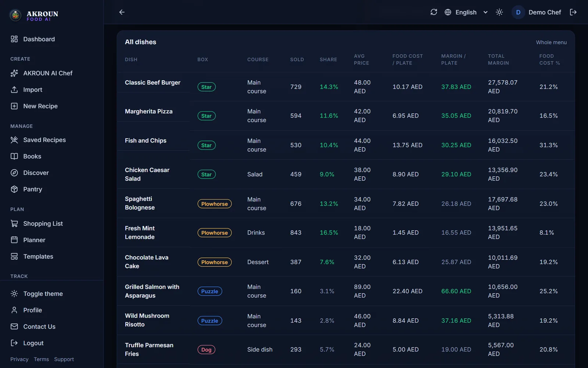The width and height of the screenshot is (588, 368).
Task: Select the Margherita Pizza dish name
Action: [x=149, y=112]
